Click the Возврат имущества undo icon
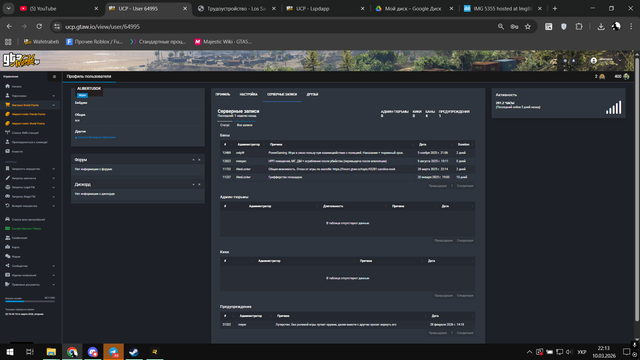 7,206
